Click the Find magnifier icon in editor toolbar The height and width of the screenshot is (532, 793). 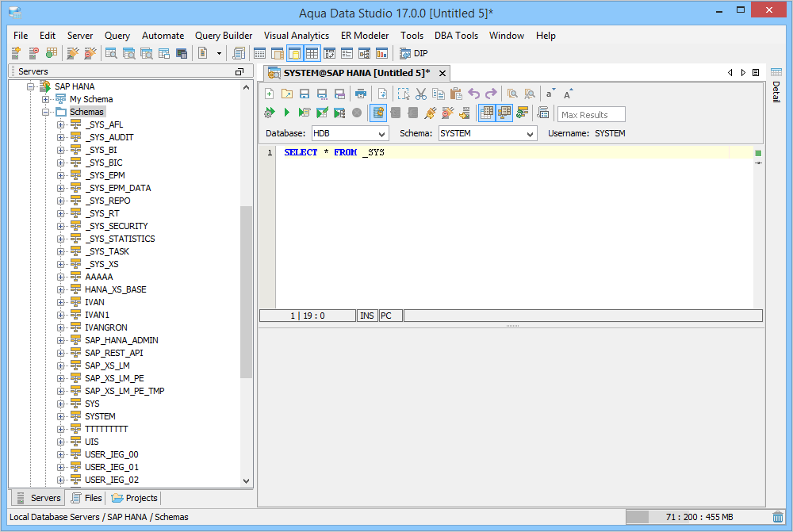[512, 94]
